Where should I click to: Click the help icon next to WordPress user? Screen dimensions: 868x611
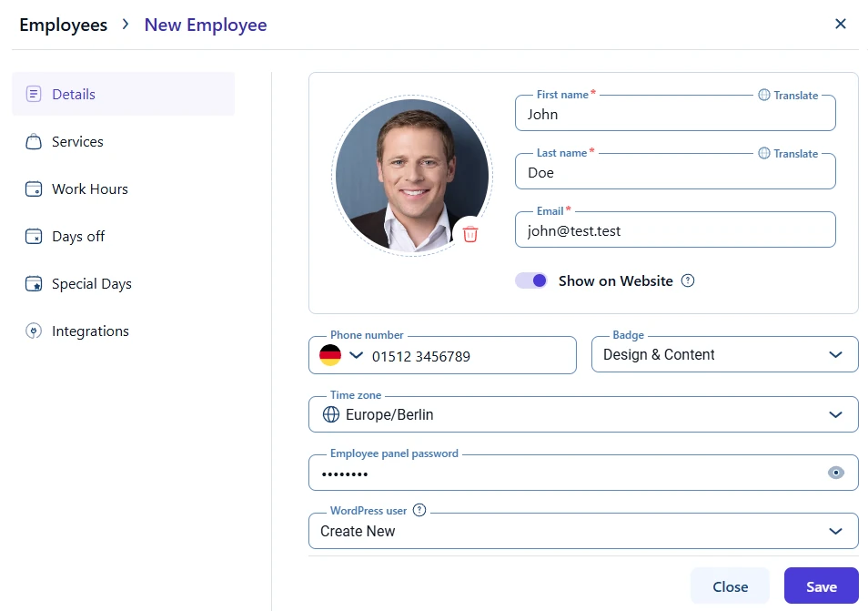[x=419, y=511]
